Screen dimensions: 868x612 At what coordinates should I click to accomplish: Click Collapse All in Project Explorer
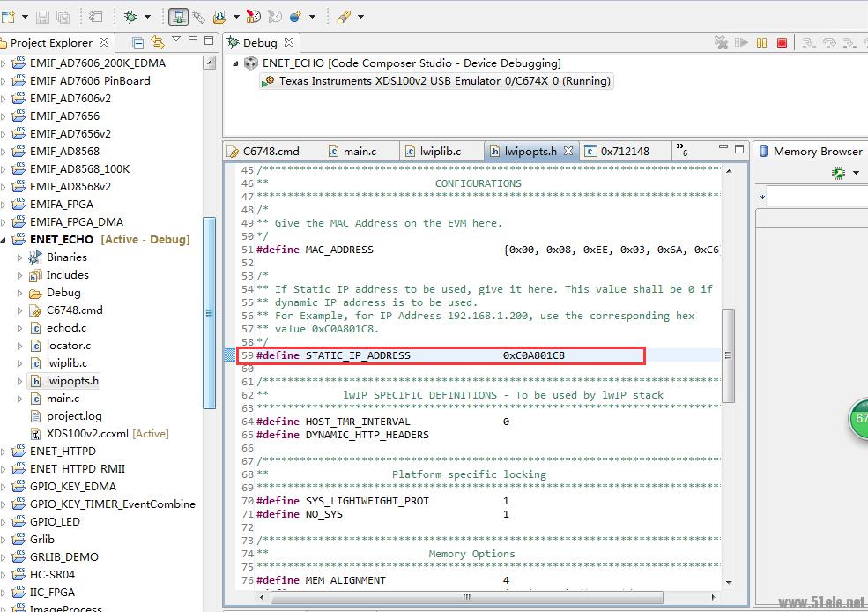click(138, 42)
